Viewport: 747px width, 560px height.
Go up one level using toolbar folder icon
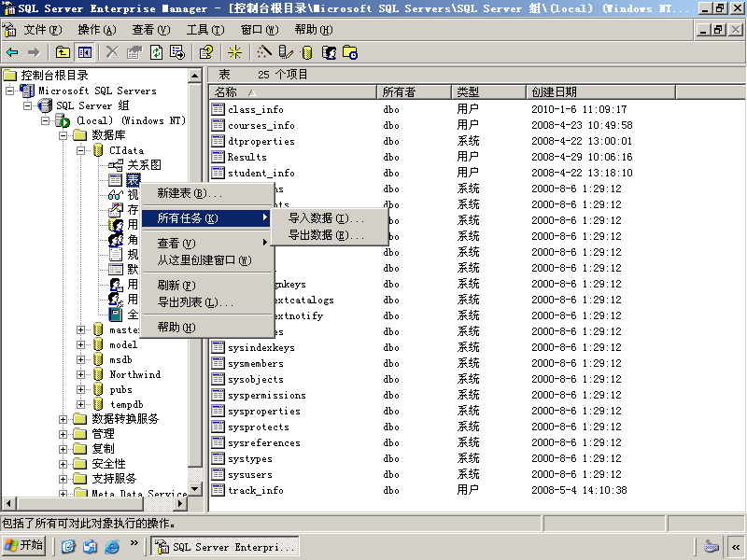(63, 52)
